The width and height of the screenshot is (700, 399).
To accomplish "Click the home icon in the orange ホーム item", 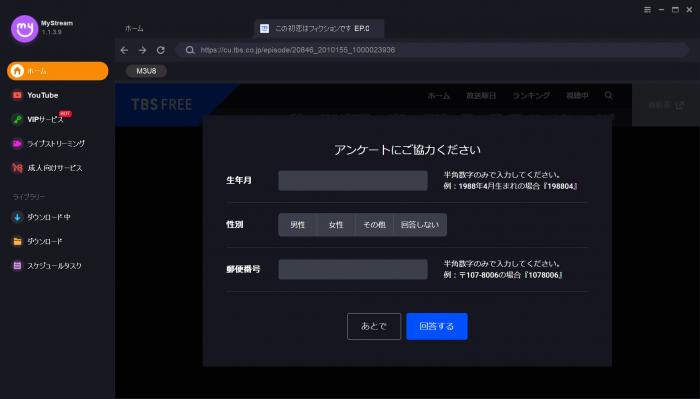I will 17,71.
